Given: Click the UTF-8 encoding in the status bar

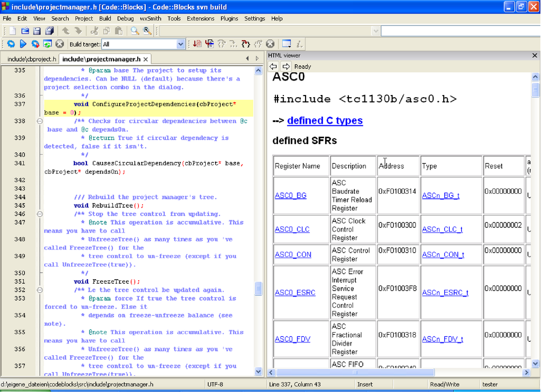Looking at the screenshot, I should (215, 384).
